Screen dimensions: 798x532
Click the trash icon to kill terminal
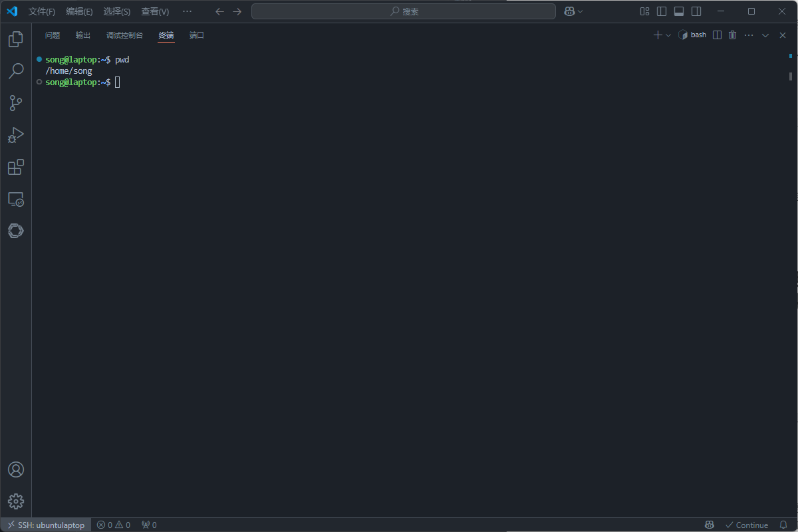733,35
